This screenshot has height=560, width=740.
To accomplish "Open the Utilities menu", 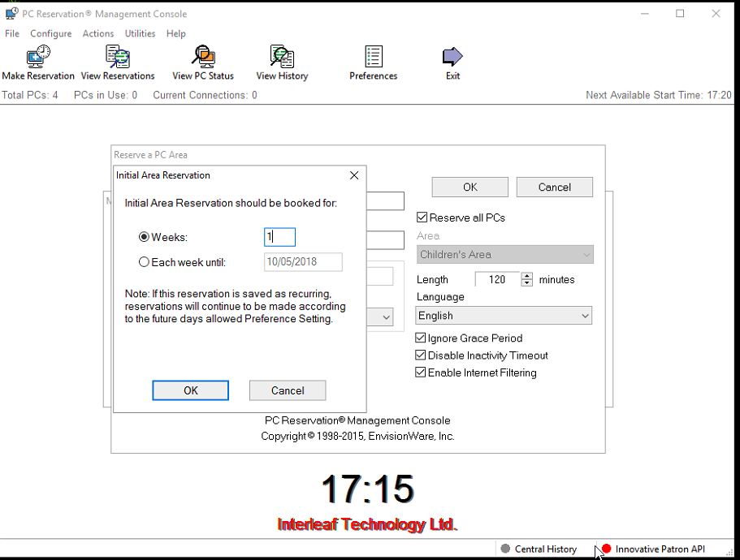I will 141,33.
